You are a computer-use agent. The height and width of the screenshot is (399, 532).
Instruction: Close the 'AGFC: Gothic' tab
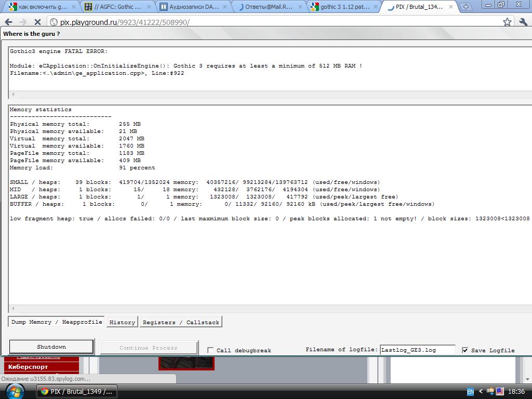[x=149, y=7]
